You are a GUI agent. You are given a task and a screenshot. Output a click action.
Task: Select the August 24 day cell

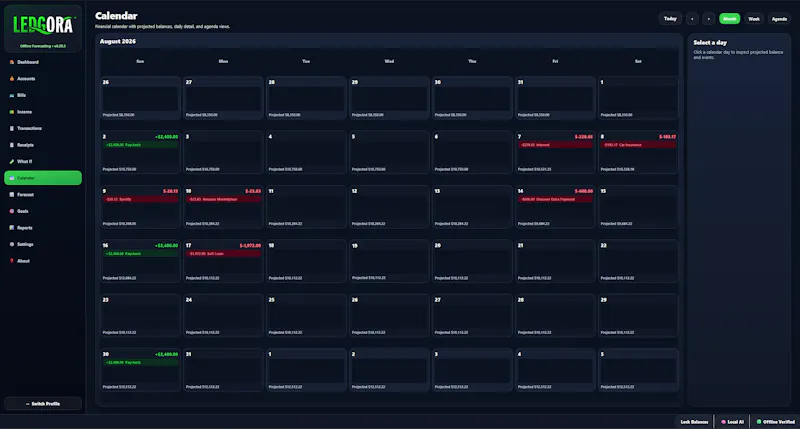(223, 316)
